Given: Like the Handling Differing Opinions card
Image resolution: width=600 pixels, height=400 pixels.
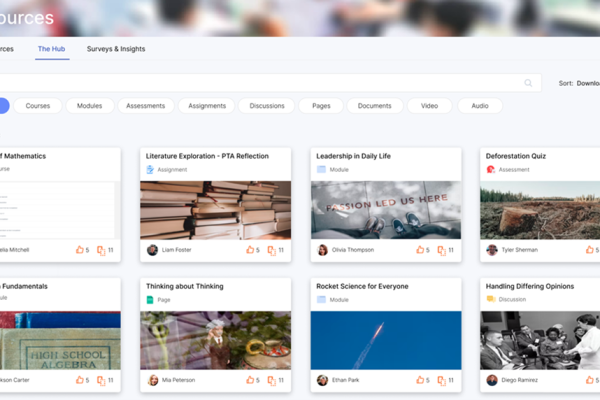Looking at the screenshot, I should (589, 380).
